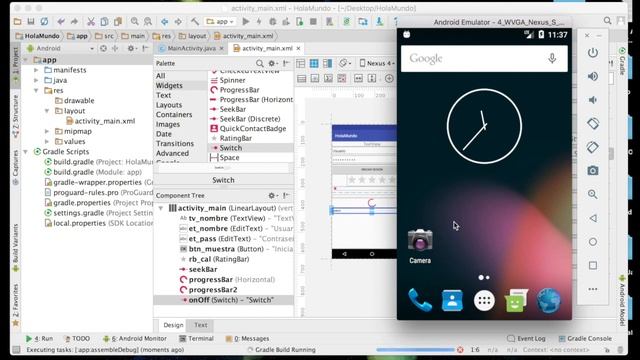Switch to the Text editor tab
The width and height of the screenshot is (640, 360).
tap(200, 325)
